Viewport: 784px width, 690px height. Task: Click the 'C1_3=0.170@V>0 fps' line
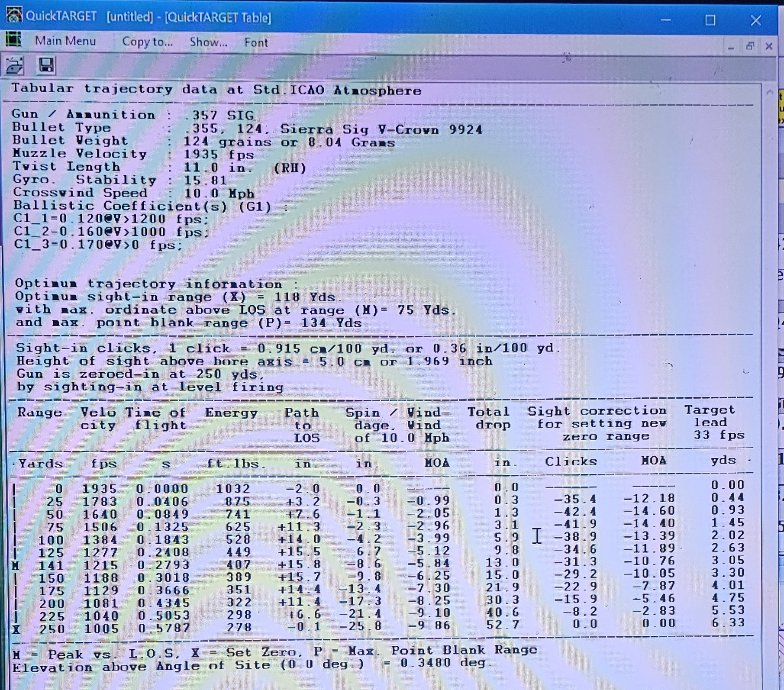coord(98,245)
